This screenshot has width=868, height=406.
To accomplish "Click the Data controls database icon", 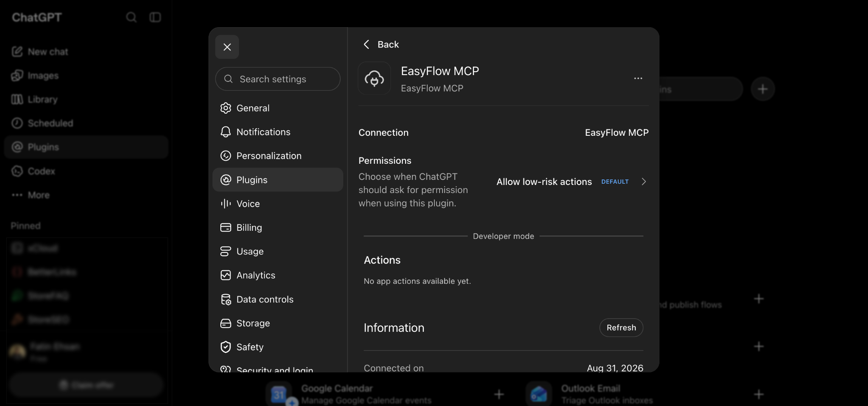I will coord(225,300).
